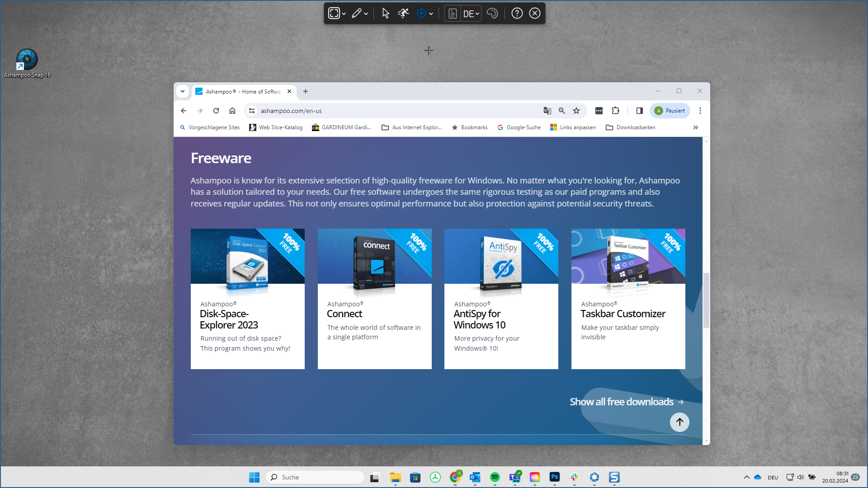Screen dimensions: 868x488
Task: Open Aus Internet Explorer bookmarks folder
Action: pyautogui.click(x=412, y=127)
